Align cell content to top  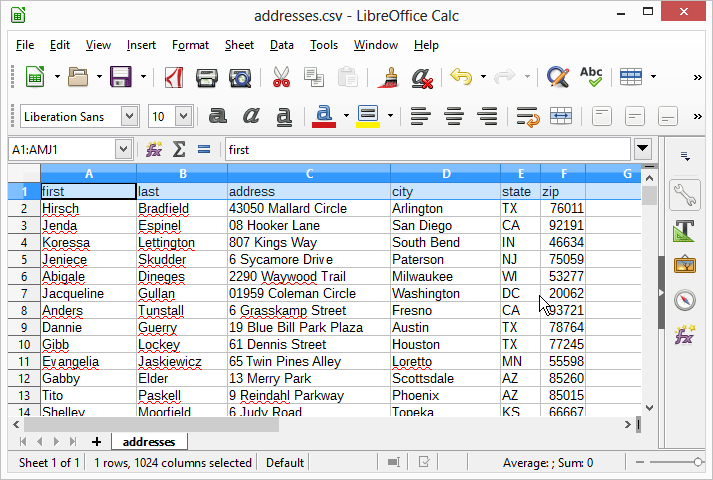[x=602, y=116]
